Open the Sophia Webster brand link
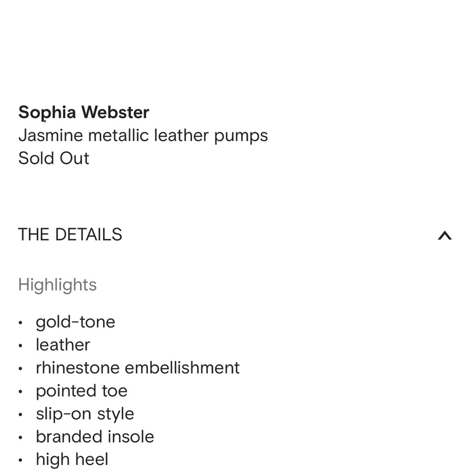Image resolution: width=476 pixels, height=476 pixels. click(84, 113)
